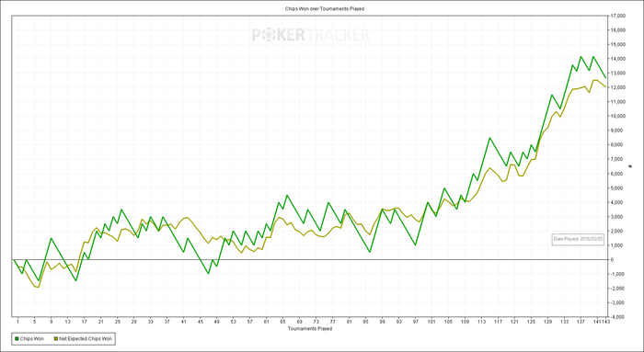Click the 5,000 y-axis label
The width and height of the screenshot is (644, 352).
pos(617,187)
